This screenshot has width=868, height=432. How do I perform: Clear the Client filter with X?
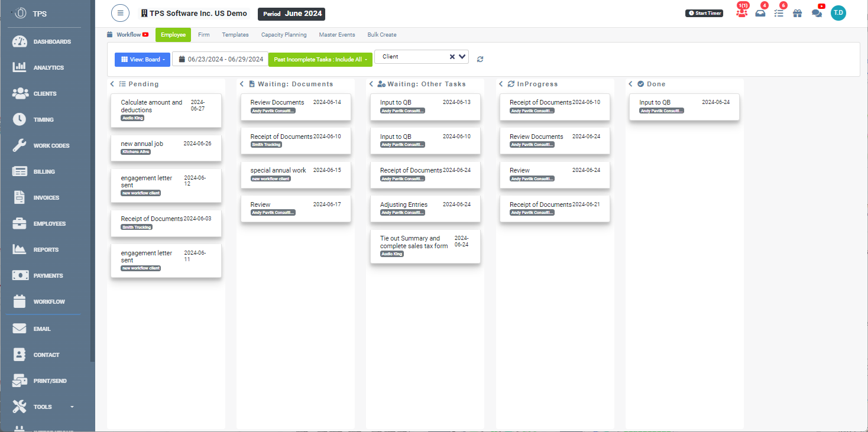point(452,57)
